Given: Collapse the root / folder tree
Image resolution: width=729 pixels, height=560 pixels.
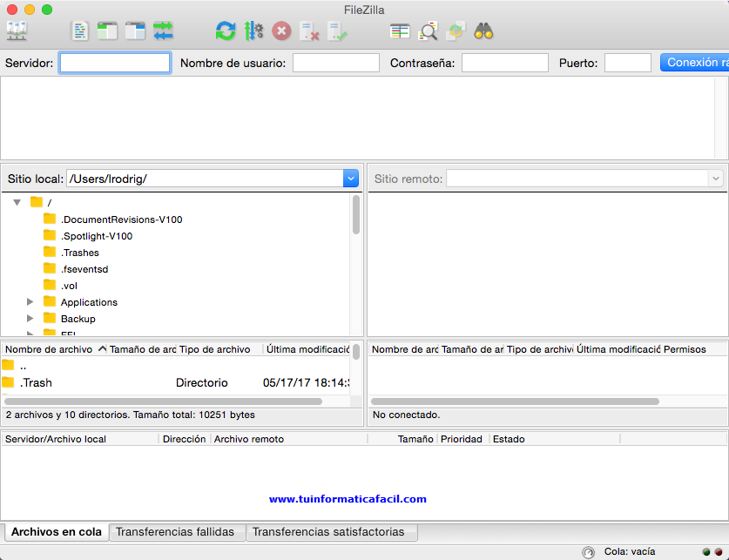Looking at the screenshot, I should 17,203.
